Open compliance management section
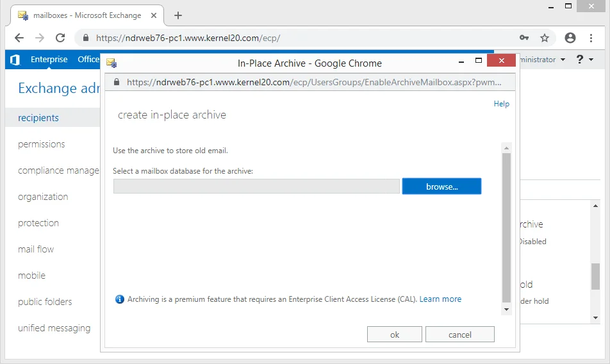Image resolution: width=610 pixels, height=364 pixels. (58, 170)
